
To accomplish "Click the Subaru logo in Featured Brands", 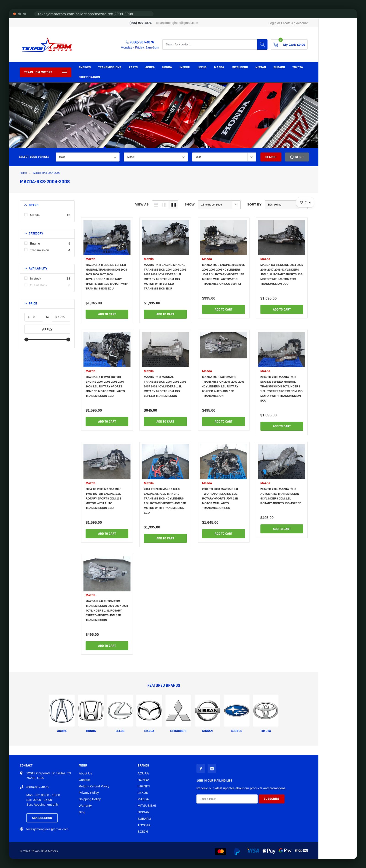I will pos(237,710).
